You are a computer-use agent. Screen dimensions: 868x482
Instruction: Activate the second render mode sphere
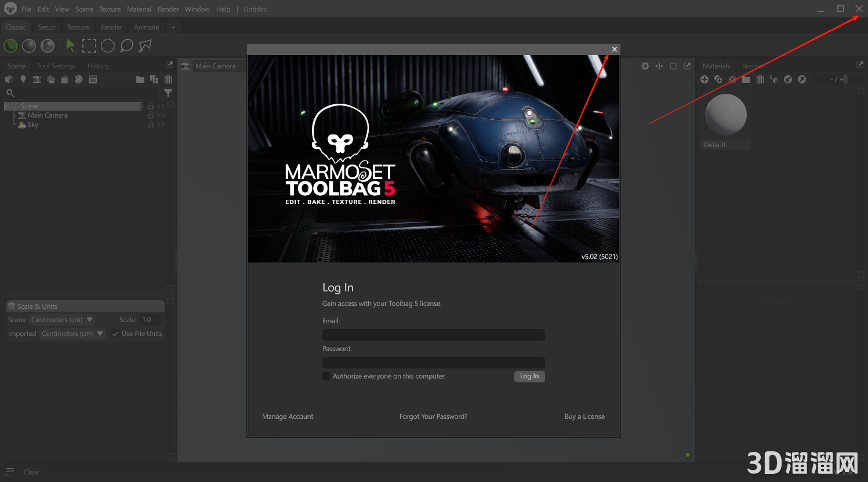tap(29, 46)
